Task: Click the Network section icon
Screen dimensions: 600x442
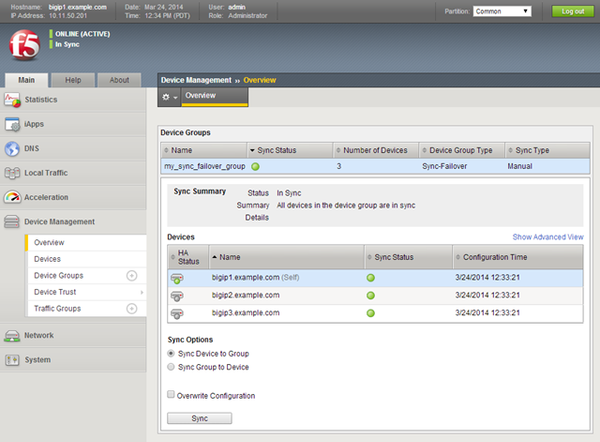Action: (12, 335)
